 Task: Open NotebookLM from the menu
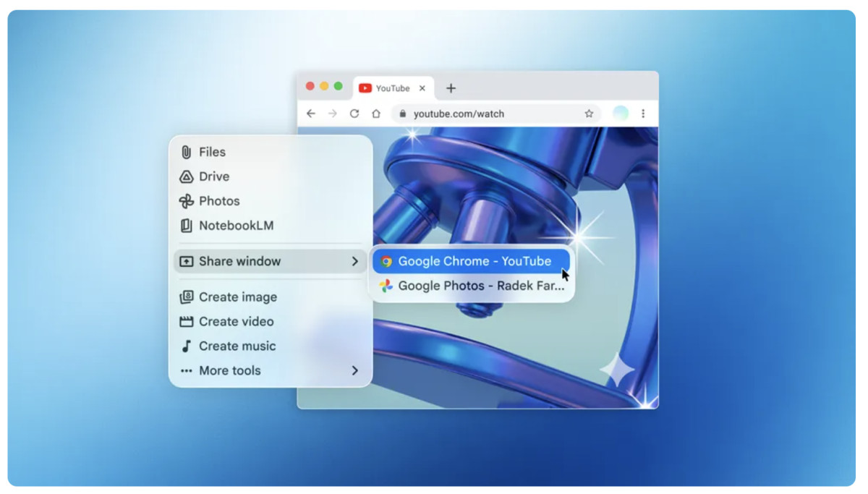(236, 226)
